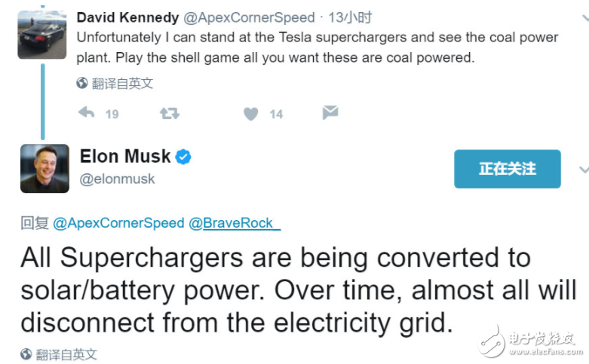Open the @BraveRock_ mention link
Image resolution: width=589 pixels, height=364 pixels.
(234, 222)
